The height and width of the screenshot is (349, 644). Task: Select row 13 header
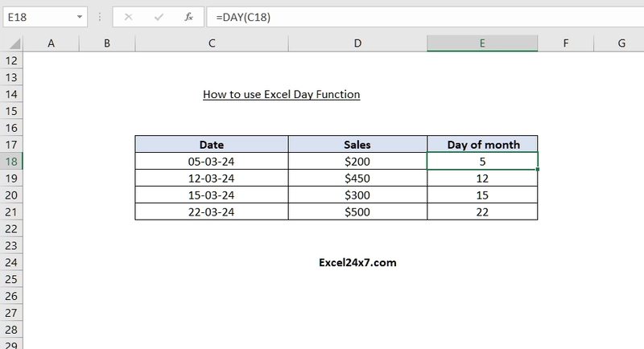tap(11, 77)
